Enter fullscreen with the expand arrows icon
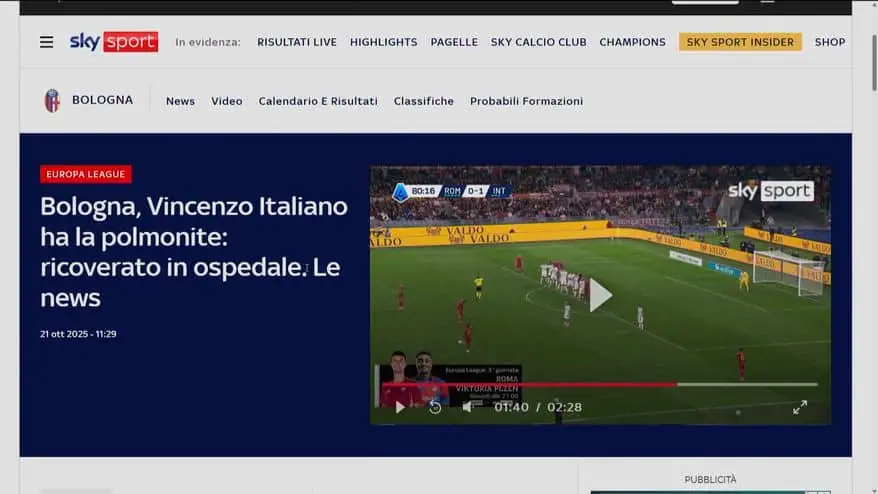The height and width of the screenshot is (494, 878). point(800,407)
